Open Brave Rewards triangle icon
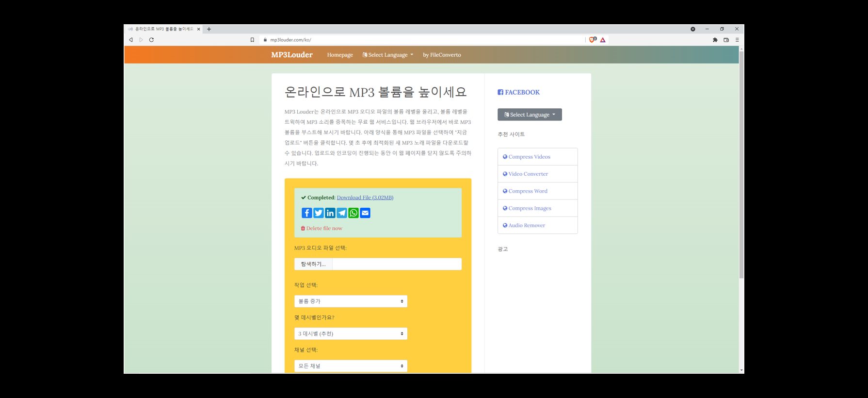This screenshot has width=868, height=398. [603, 40]
